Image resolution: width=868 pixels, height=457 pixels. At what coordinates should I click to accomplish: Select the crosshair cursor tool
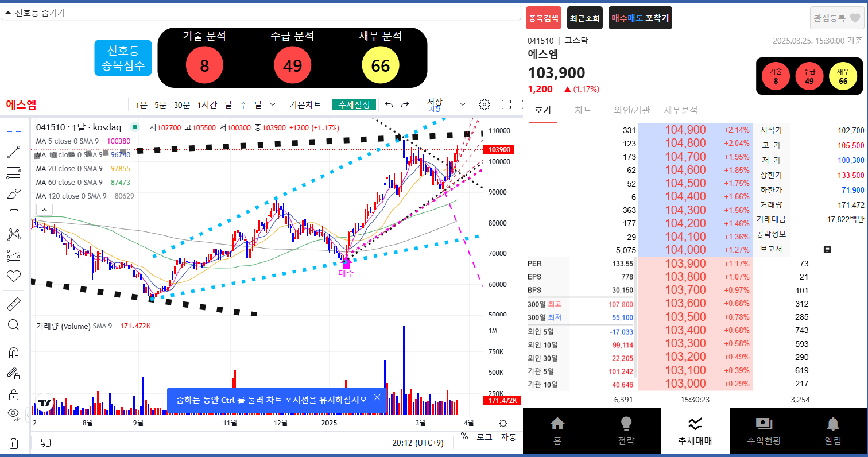click(14, 131)
